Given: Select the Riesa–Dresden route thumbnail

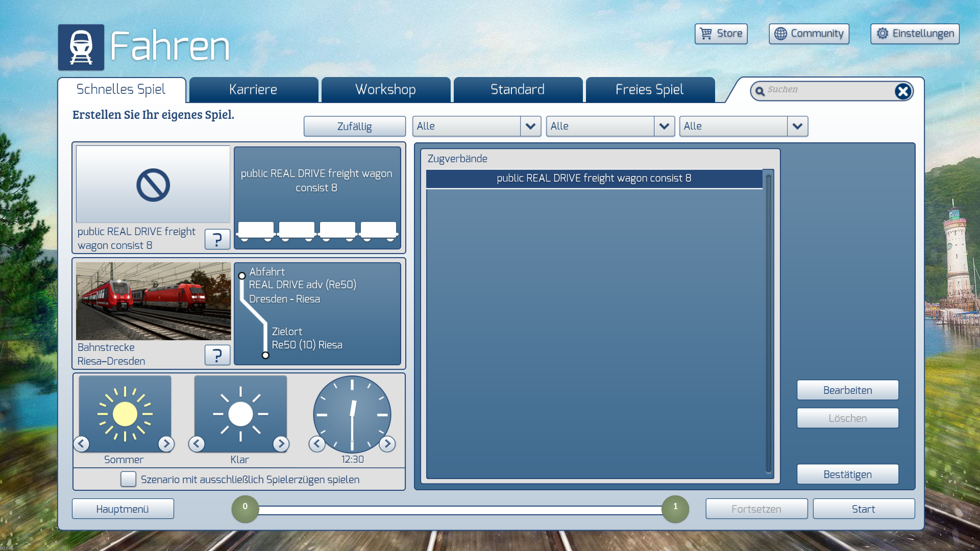Looking at the screenshot, I should tap(153, 301).
